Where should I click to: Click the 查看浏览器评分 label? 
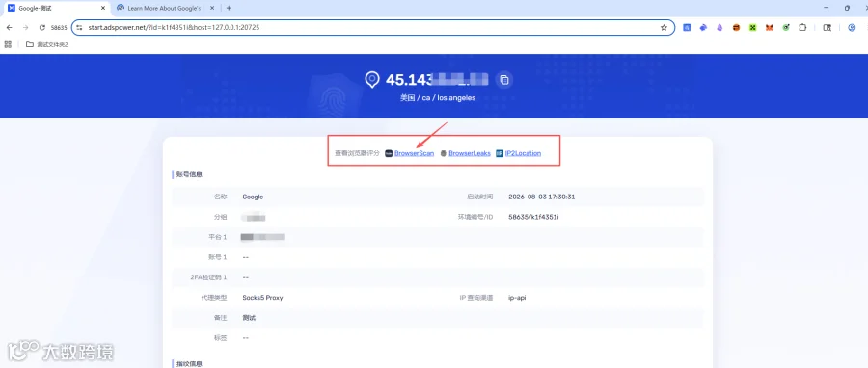tap(357, 153)
